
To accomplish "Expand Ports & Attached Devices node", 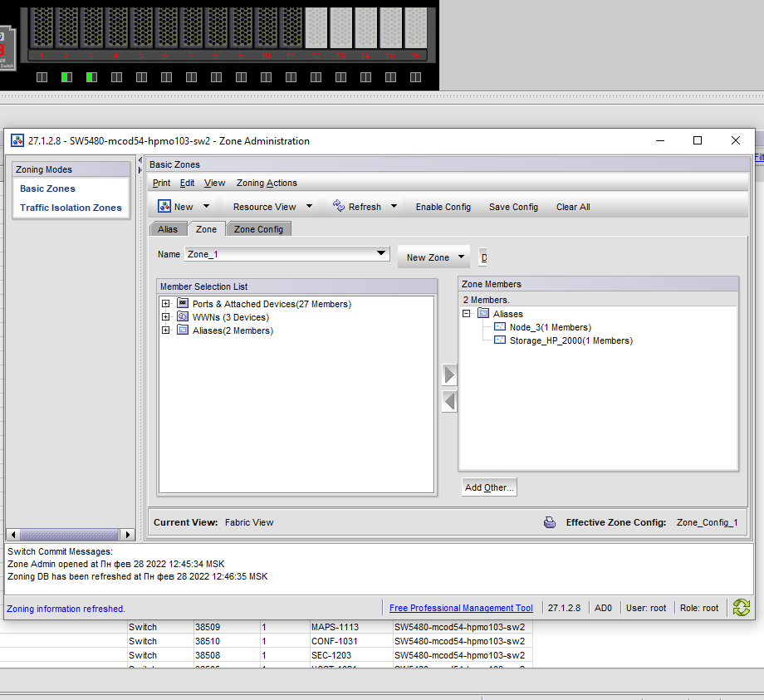I will 165,303.
